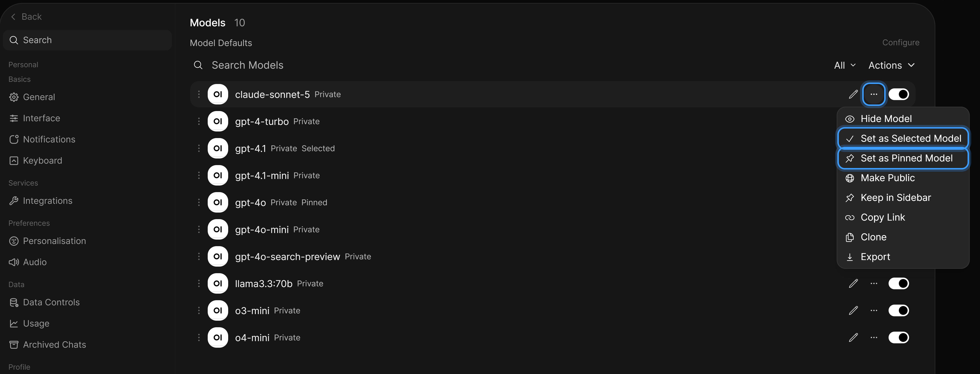The height and width of the screenshot is (374, 980).
Task: Click drag handle of gpt-4.1 row
Action: tap(199, 148)
